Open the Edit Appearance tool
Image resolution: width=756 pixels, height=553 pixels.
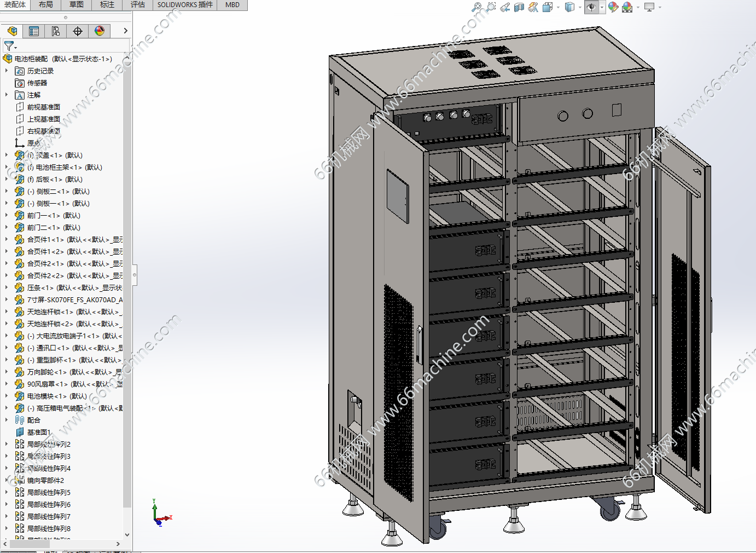click(x=613, y=7)
